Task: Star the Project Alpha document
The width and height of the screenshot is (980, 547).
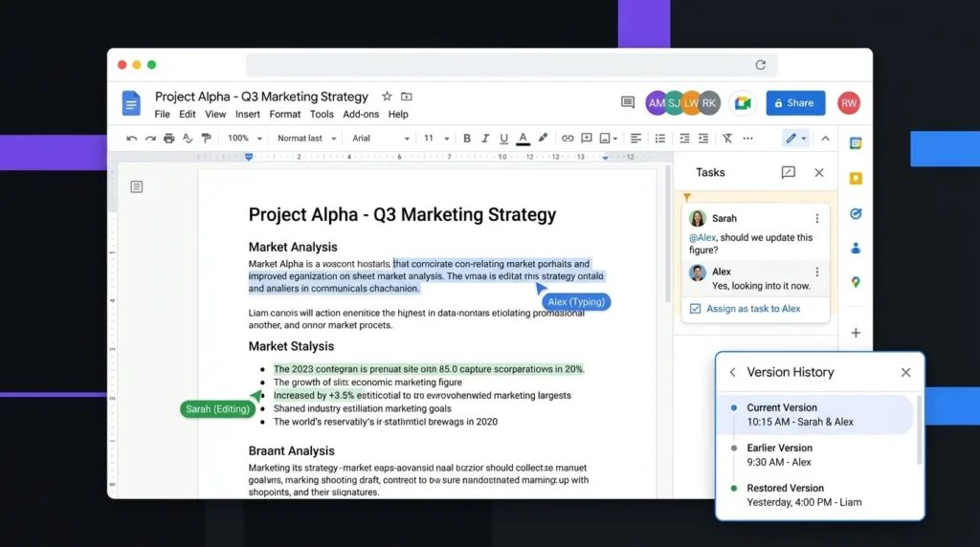Action: coord(387,97)
